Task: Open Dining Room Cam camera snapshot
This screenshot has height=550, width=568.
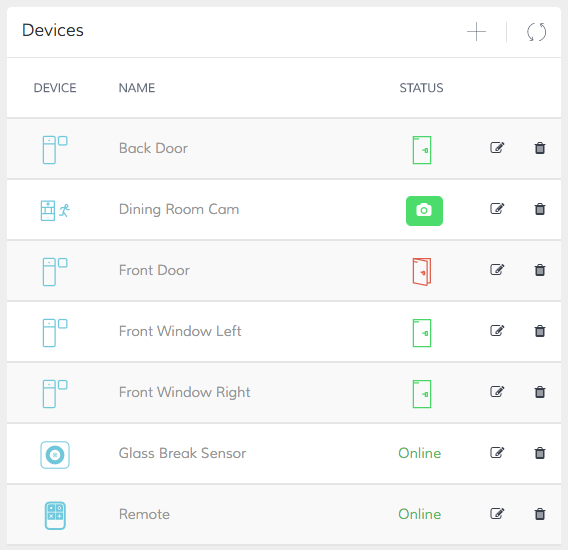Action: pos(424,211)
